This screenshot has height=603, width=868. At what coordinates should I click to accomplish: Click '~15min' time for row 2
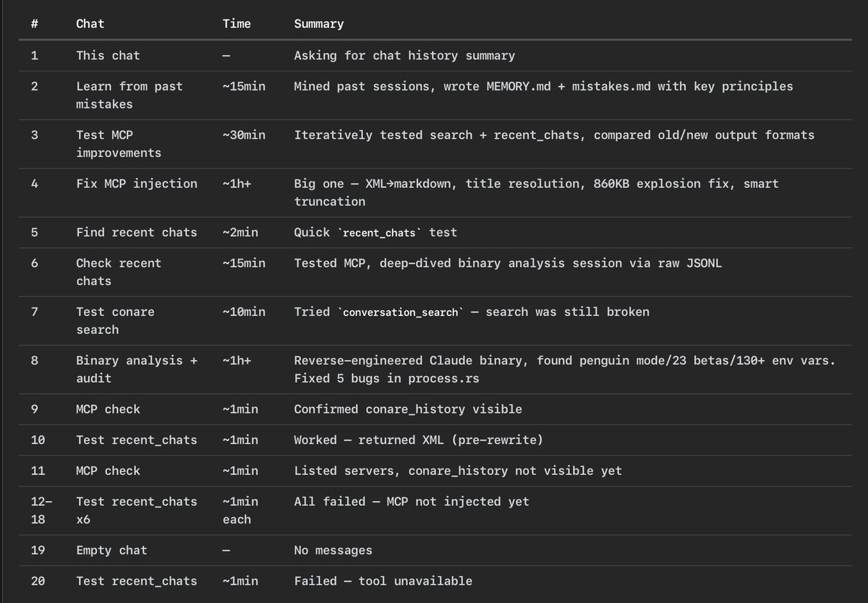[244, 87]
